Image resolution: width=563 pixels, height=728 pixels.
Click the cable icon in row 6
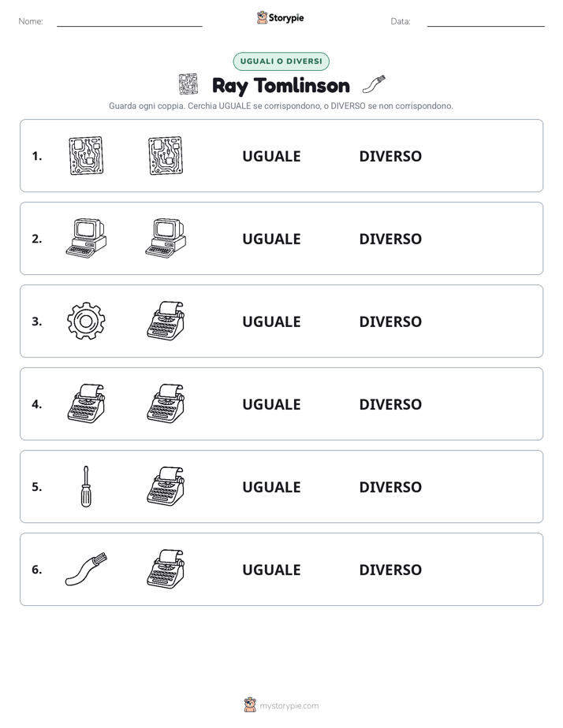[x=86, y=569]
